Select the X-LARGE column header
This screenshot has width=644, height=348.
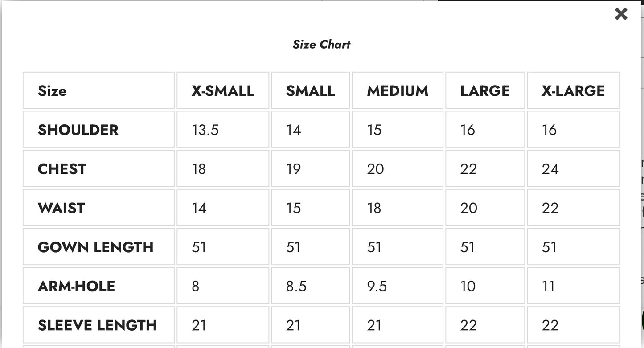pos(573,91)
